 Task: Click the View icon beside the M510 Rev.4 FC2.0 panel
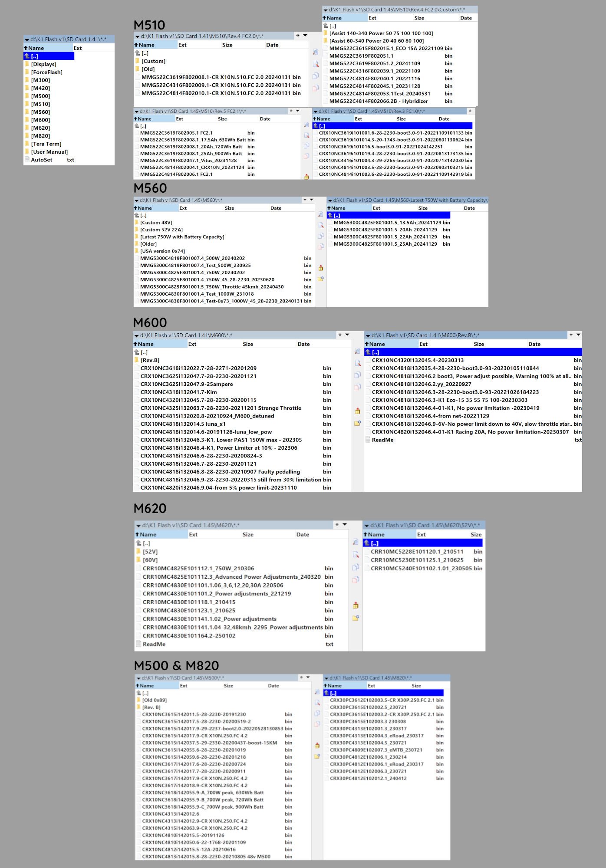click(x=316, y=52)
